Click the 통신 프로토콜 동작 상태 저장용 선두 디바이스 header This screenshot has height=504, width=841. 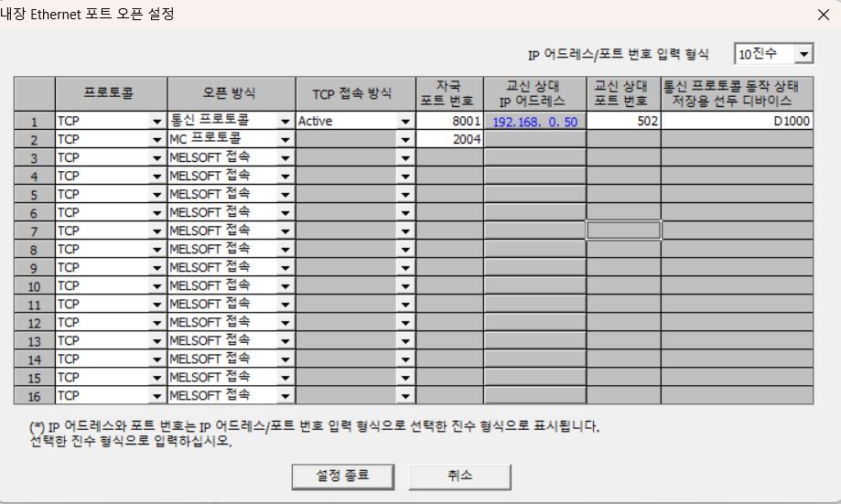coord(737,94)
